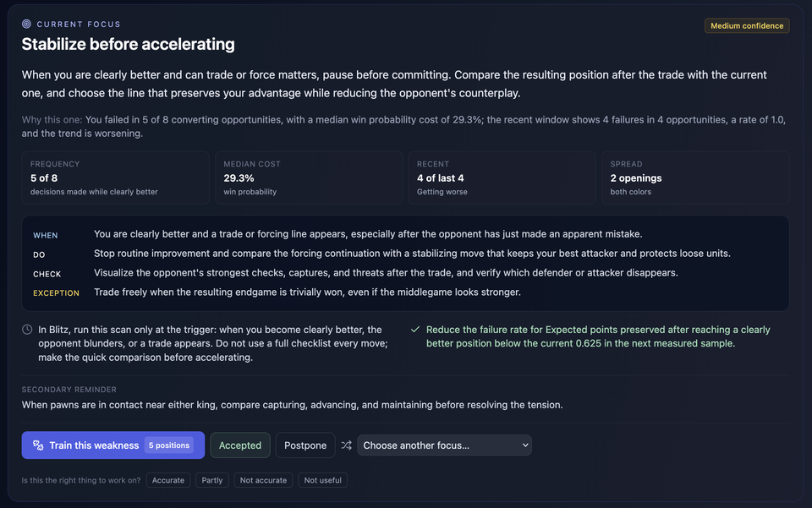Start Train this weakness session
Screen dimensions: 812x508
pyautogui.click(x=112, y=445)
